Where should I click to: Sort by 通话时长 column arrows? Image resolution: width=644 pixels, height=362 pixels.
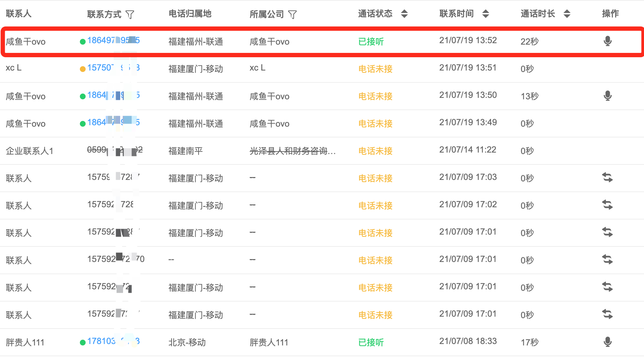(567, 14)
